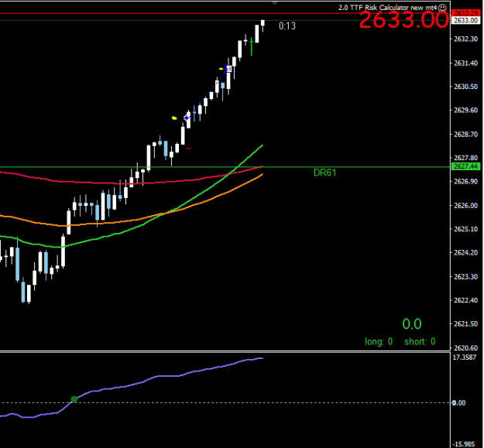Click the 17.3587 indicator scale value
The image size is (484, 448).
pos(464,357)
